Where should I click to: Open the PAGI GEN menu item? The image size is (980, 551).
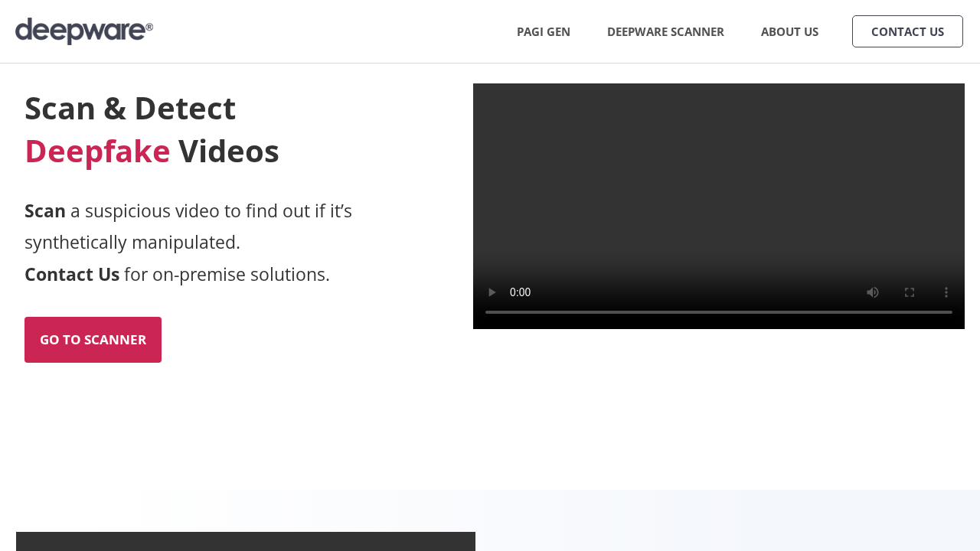pos(543,31)
